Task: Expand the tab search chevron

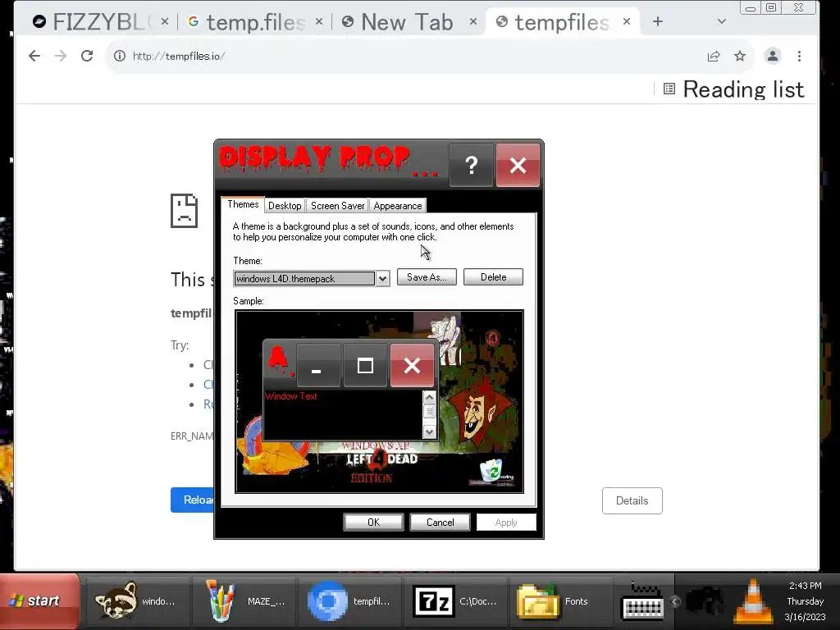Action: [x=722, y=21]
